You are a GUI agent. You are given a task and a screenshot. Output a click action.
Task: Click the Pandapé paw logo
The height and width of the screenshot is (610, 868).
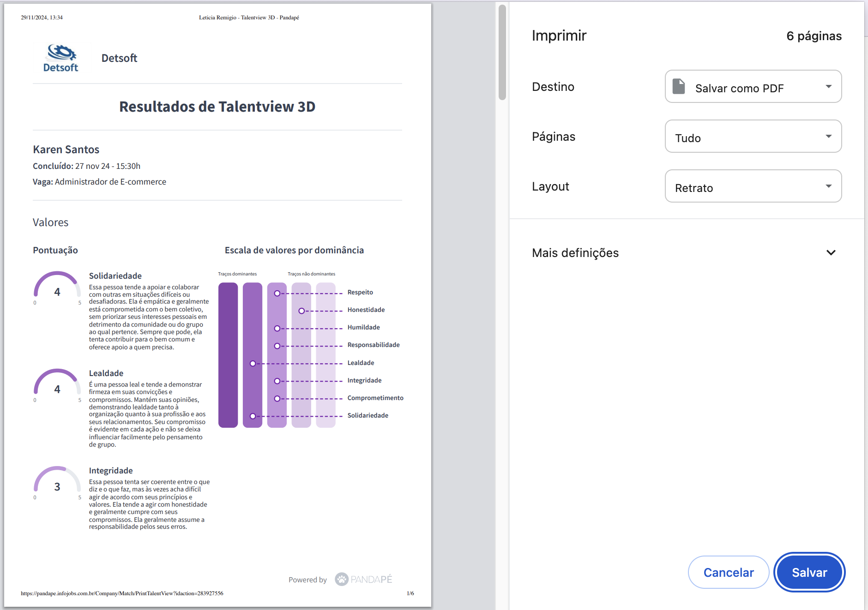pyautogui.click(x=341, y=579)
